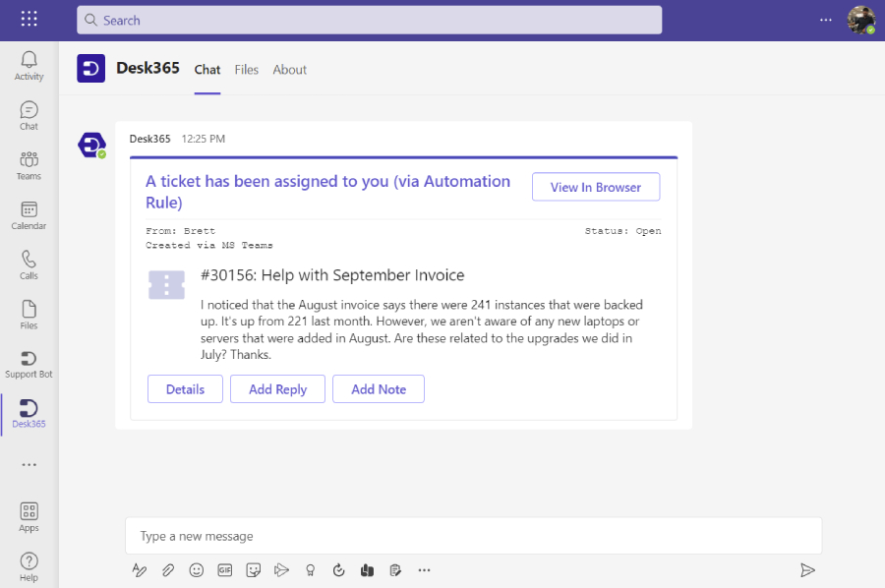The image size is (885, 588).
Task: Click the Desk365 app logo in header
Action: pyautogui.click(x=90, y=68)
